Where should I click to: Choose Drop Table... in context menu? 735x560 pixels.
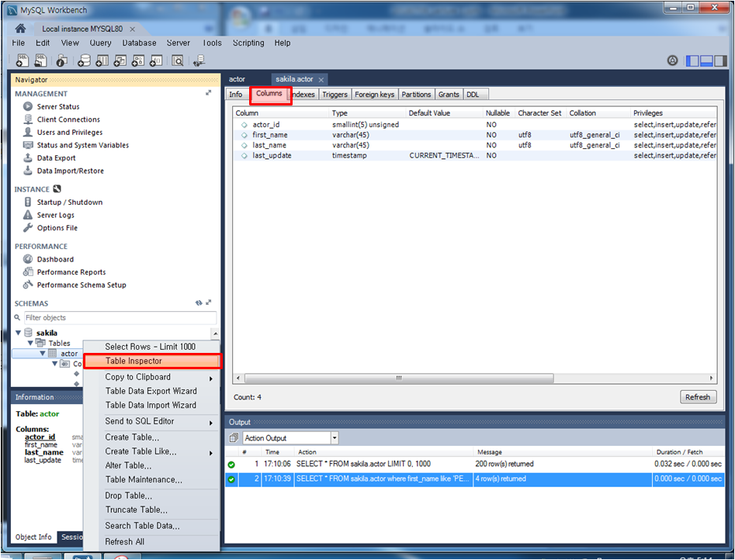pos(151,496)
